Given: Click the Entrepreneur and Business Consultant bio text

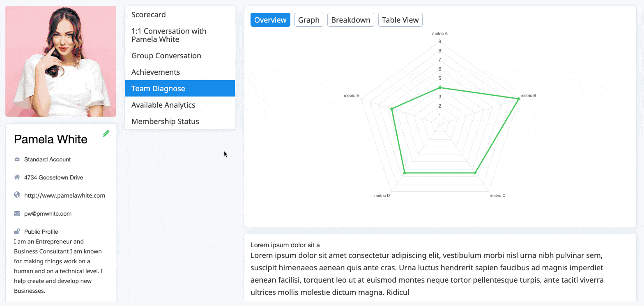Looking at the screenshot, I should pyautogui.click(x=58, y=266).
